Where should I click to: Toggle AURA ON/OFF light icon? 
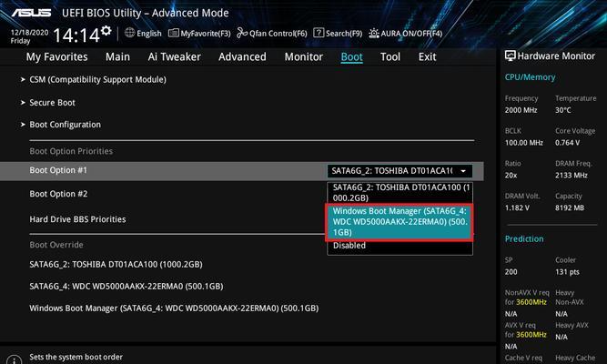tap(373, 34)
